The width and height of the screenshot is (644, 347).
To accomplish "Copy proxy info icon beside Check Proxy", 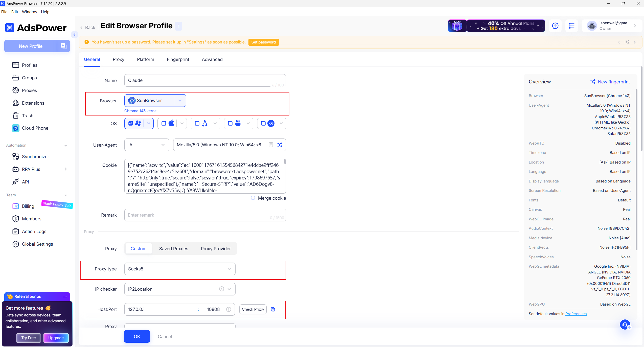I will tap(273, 309).
